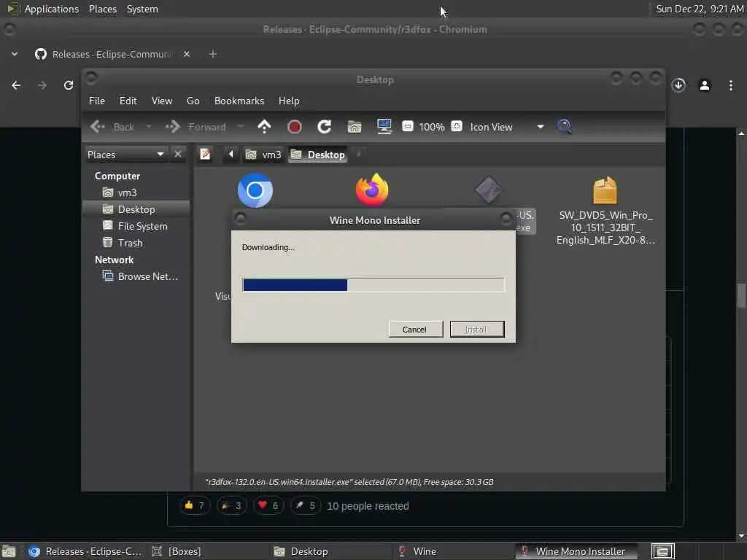This screenshot has width=747, height=560.
Task: Click Chromium page vertical scrollbar
Action: click(741, 296)
